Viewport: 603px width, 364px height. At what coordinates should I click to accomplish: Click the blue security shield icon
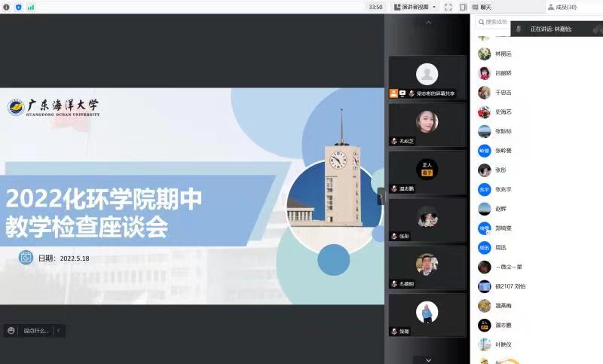coord(19,7)
